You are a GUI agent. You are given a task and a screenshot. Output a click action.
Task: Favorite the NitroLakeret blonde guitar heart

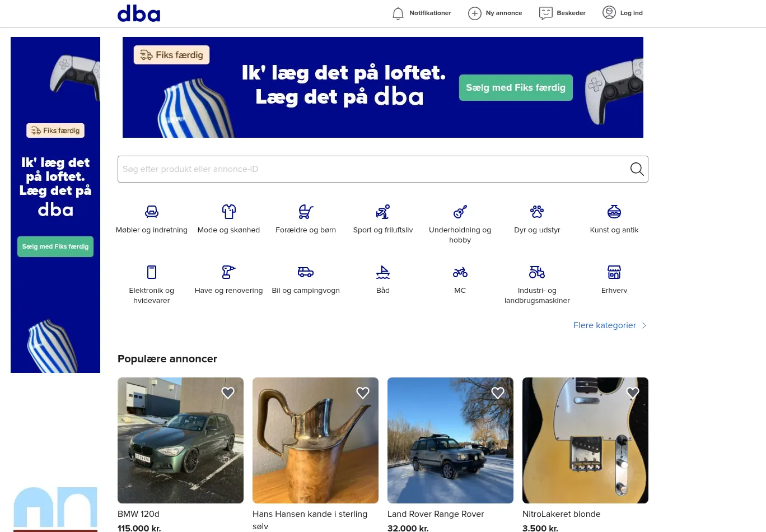coord(633,393)
